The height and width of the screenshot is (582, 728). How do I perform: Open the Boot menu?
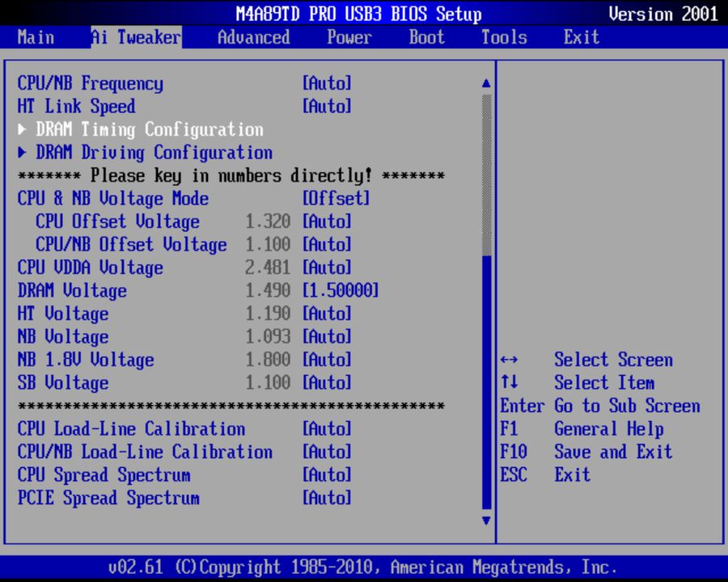425,37
